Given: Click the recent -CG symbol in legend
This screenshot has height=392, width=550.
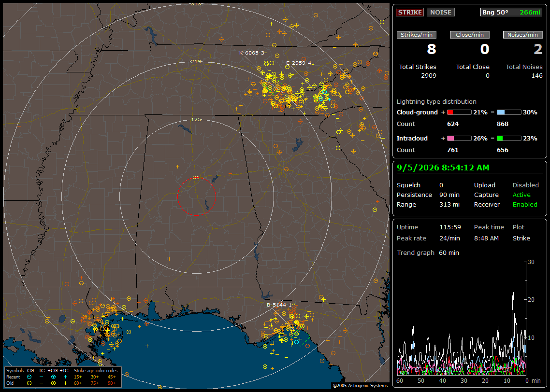Looking at the screenshot, I should coord(29,377).
